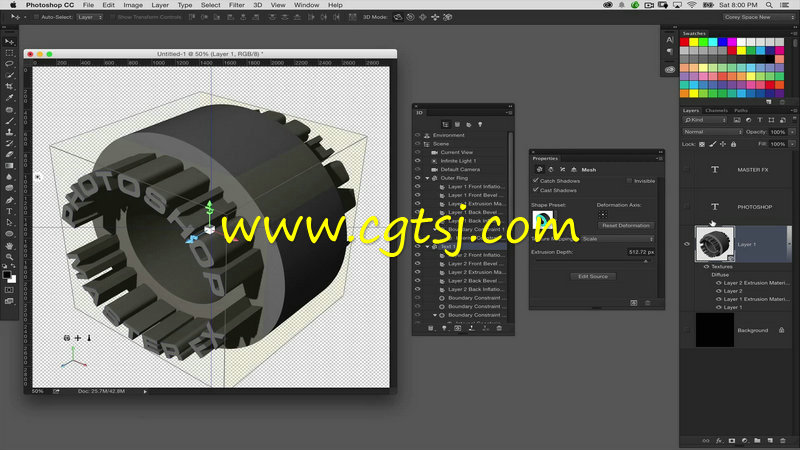Open Auto-Select Layer dropdown
The image size is (800, 450).
90,17
